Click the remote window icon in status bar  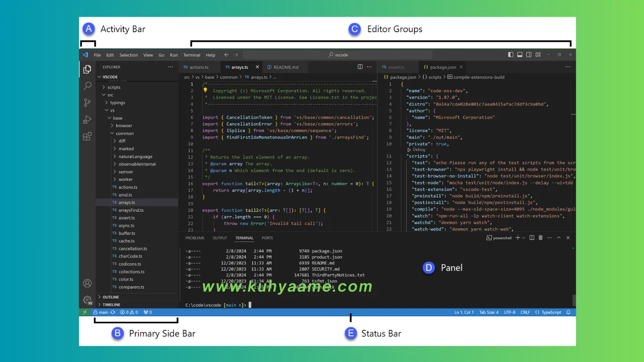[x=85, y=312]
